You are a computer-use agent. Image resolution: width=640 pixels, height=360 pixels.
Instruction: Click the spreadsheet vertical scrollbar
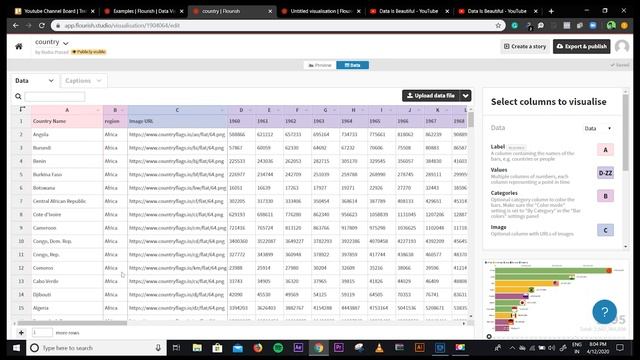(x=471, y=119)
